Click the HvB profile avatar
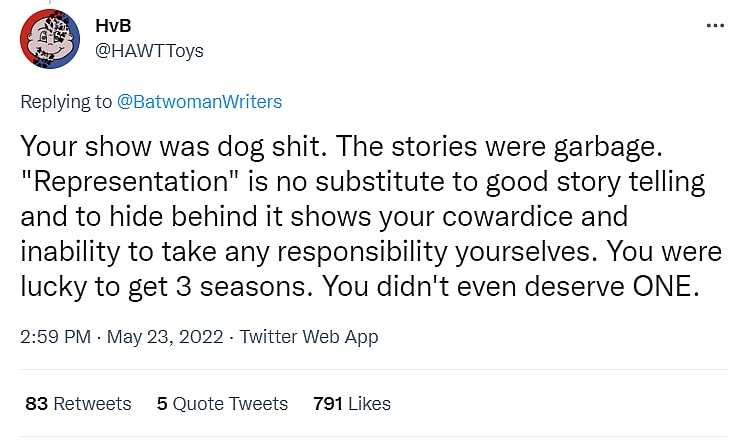 pos(51,39)
